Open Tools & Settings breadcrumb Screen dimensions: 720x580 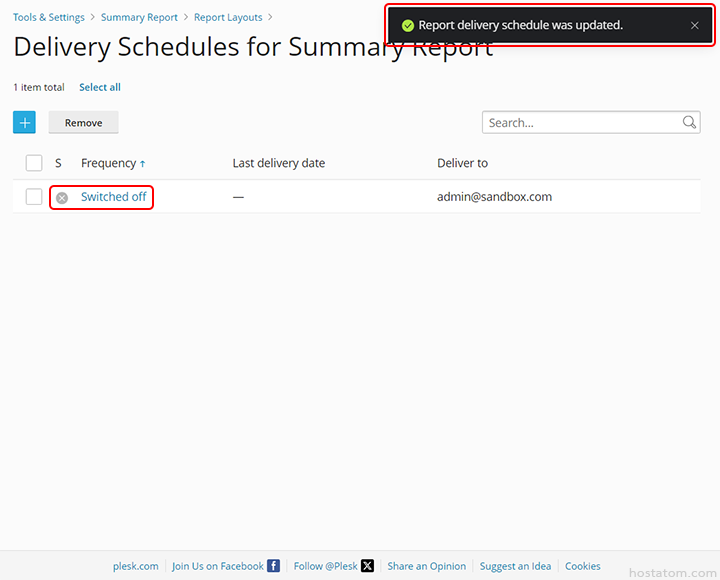(48, 17)
